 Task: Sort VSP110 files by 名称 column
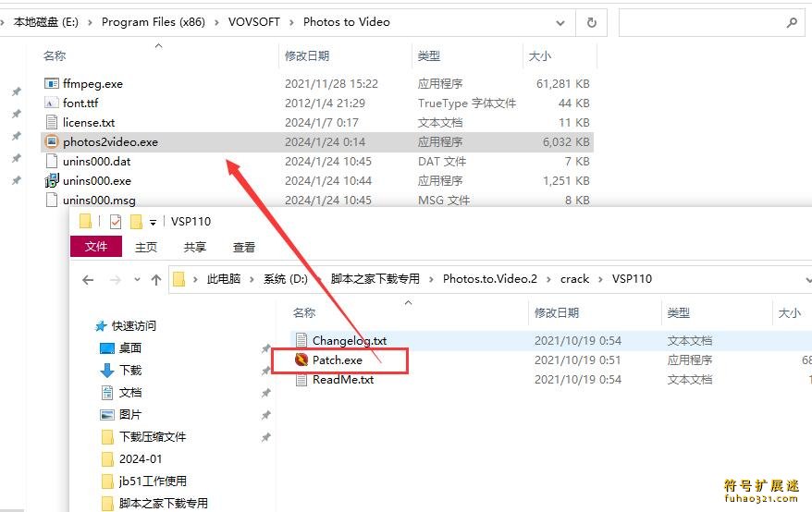click(304, 312)
